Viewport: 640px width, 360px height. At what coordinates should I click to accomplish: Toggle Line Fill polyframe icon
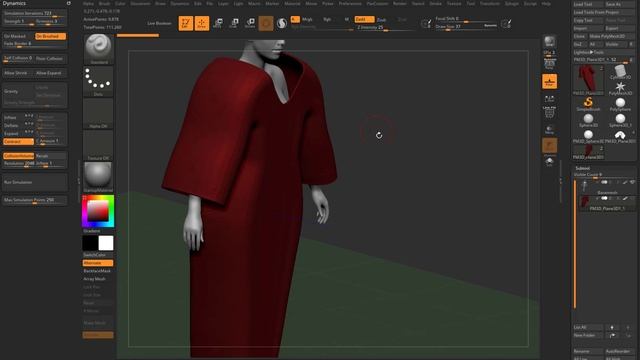549,112
